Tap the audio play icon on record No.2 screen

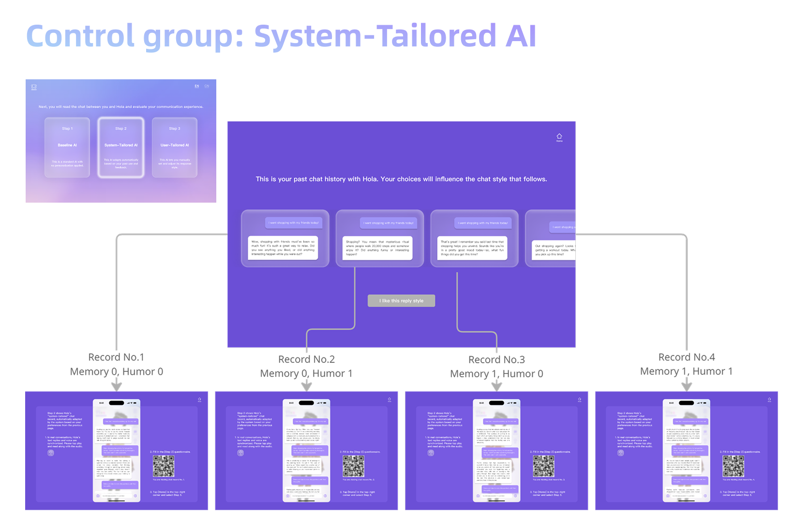point(240,453)
